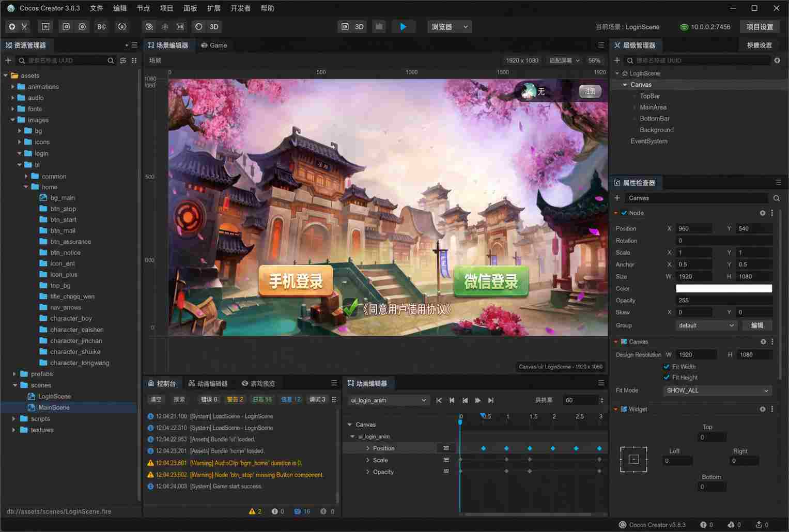The image size is (789, 532).
Task: Toggle the 错误 0 console filter
Action: (x=209, y=399)
